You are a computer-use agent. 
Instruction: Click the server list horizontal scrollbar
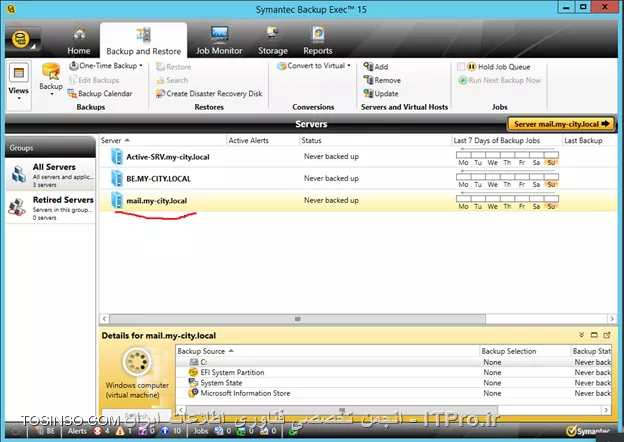tap(298, 319)
